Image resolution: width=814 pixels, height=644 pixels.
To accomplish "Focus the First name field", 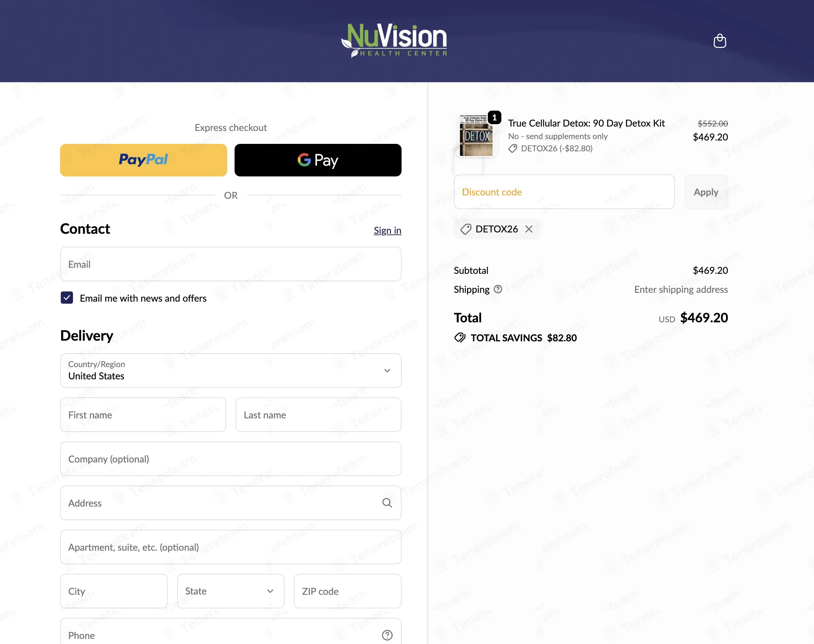I will 143,414.
